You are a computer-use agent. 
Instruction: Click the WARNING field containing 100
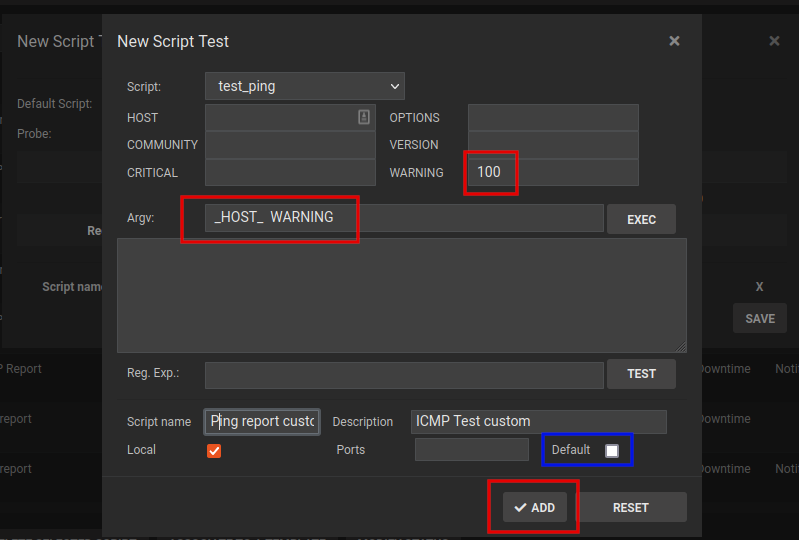[x=552, y=172]
